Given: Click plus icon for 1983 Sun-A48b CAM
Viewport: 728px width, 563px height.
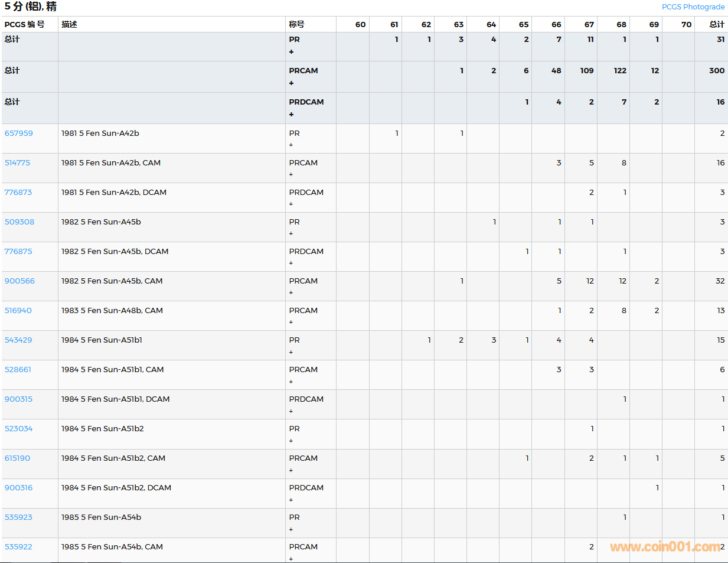Looking at the screenshot, I should [291, 323].
